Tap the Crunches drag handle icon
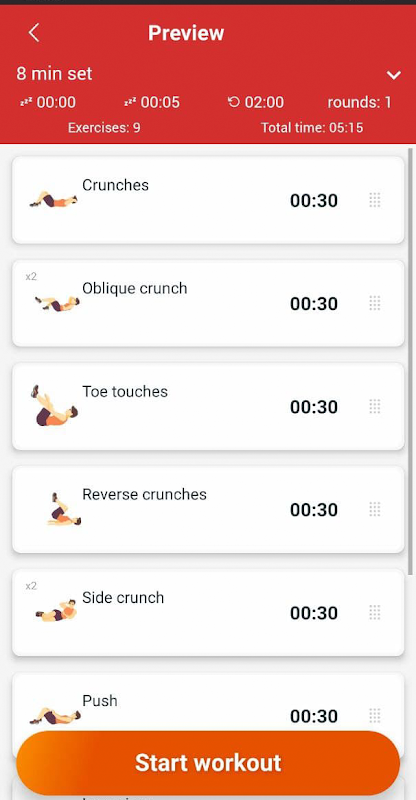 (375, 200)
